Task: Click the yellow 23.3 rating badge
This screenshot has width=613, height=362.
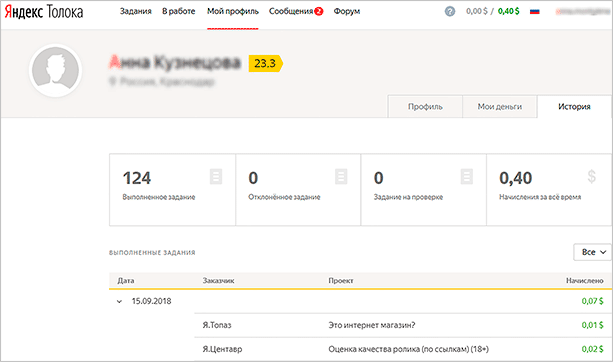Action: click(265, 63)
